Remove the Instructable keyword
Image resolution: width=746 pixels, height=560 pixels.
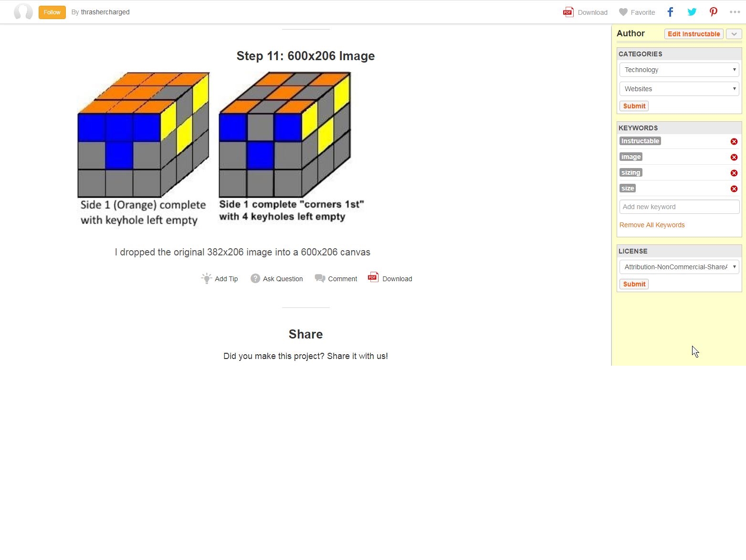pos(734,141)
